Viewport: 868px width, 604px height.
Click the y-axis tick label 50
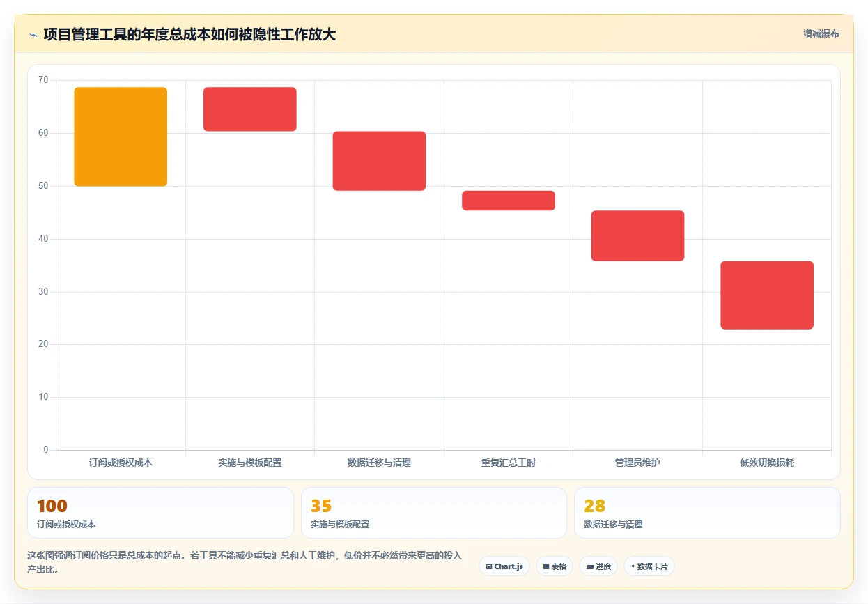coord(43,186)
